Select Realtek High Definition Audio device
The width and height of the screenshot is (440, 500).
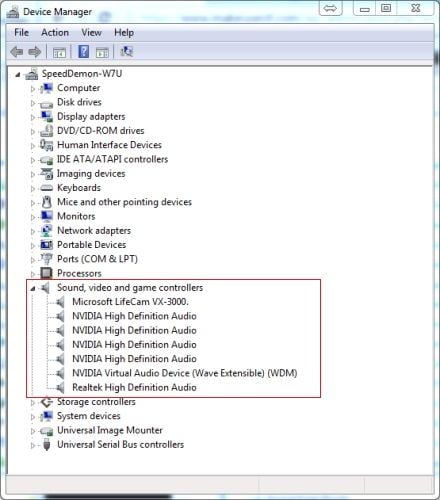(134, 387)
